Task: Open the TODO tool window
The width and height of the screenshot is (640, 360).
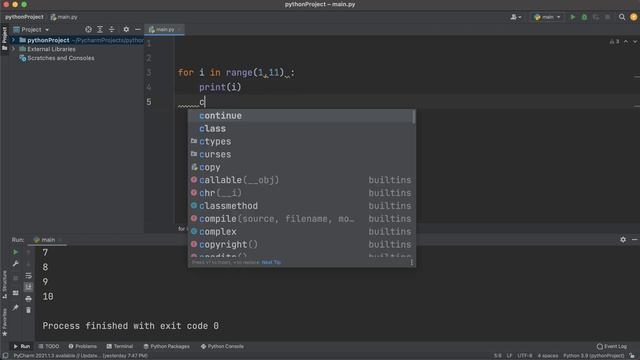Action: point(49,346)
